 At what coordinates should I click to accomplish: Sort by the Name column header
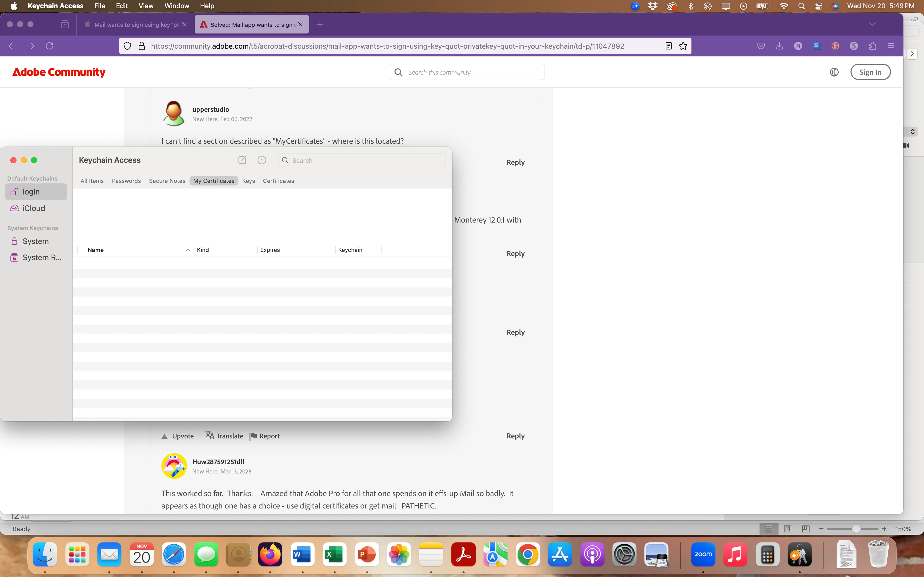(95, 250)
